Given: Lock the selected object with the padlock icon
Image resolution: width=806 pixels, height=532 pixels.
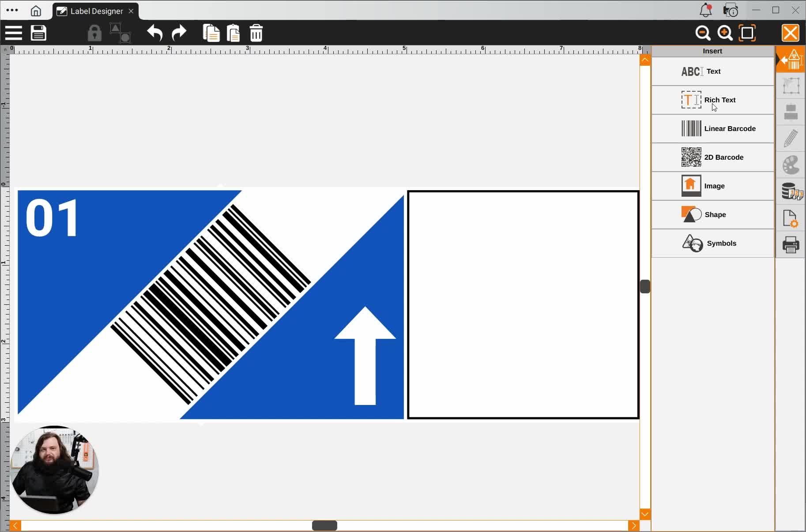Looking at the screenshot, I should click(94, 33).
